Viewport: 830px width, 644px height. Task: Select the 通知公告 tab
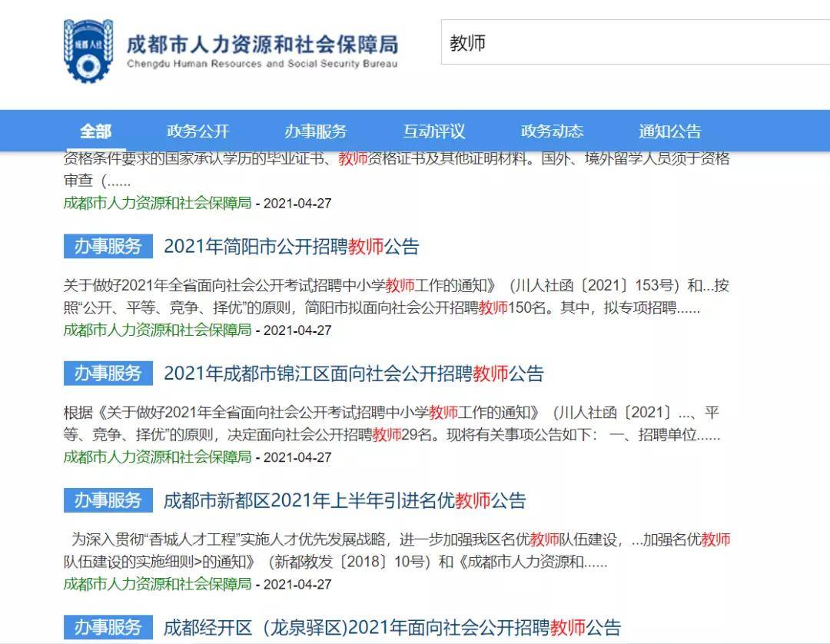(669, 131)
